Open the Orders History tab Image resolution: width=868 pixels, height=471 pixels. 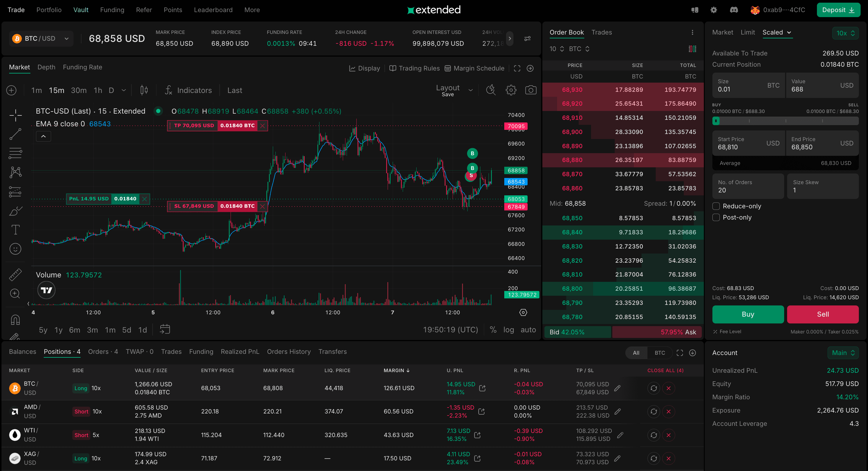click(x=289, y=351)
